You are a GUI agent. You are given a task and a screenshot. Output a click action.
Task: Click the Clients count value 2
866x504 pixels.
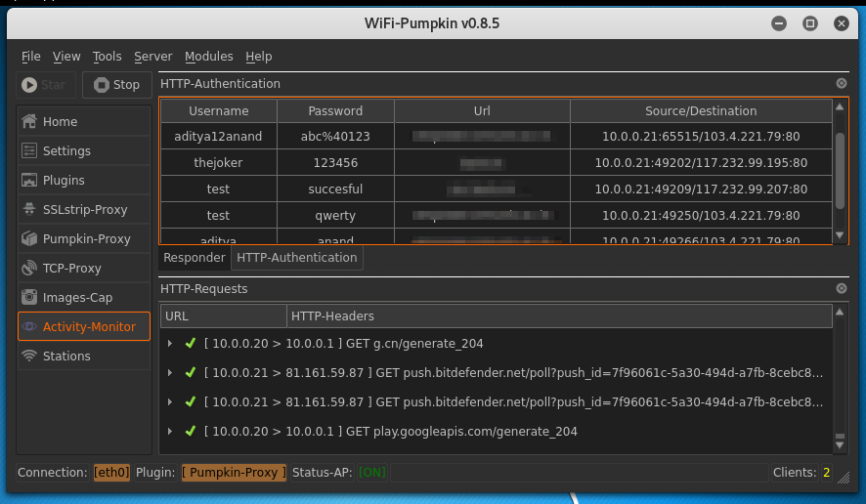[x=826, y=473]
